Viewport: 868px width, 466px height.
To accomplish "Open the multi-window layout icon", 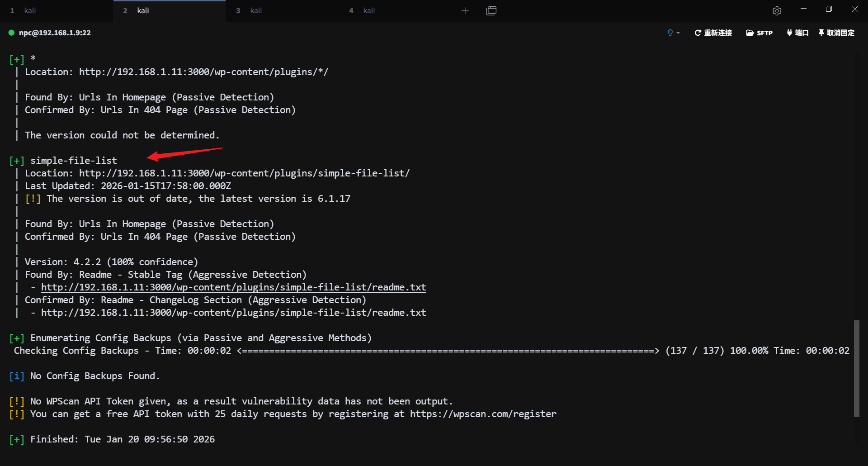I will pyautogui.click(x=491, y=11).
